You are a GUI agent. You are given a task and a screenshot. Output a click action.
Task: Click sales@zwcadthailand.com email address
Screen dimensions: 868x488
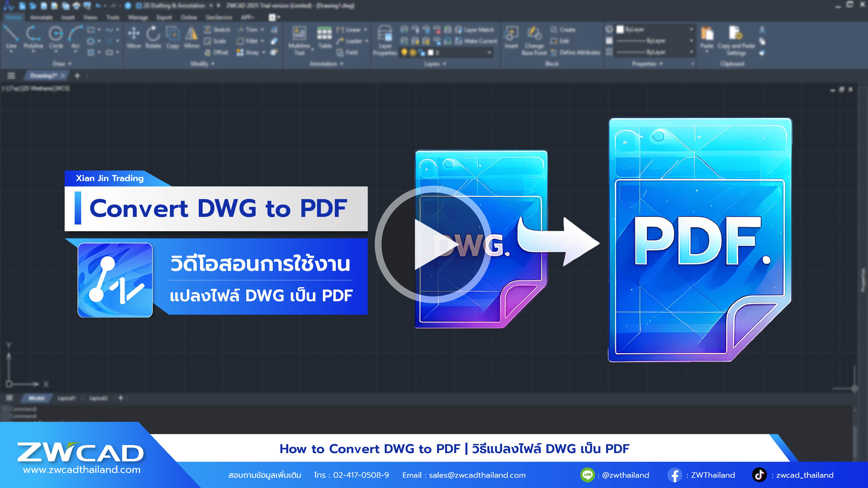coord(477,475)
